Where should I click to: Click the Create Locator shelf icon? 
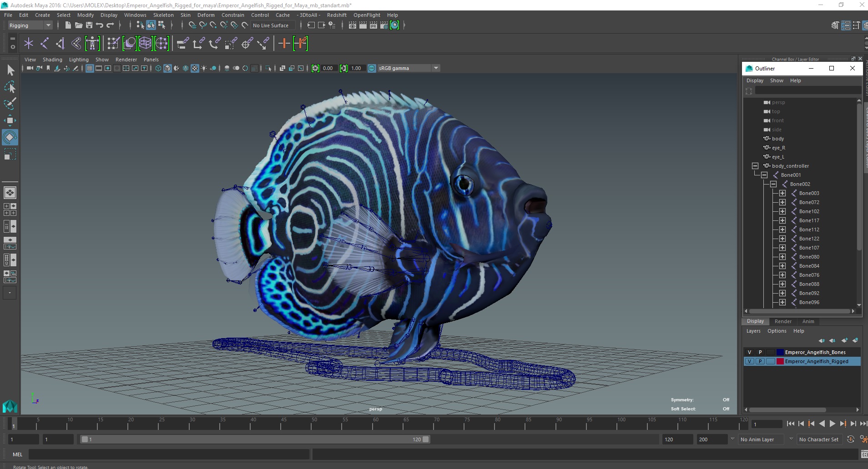[x=29, y=44]
